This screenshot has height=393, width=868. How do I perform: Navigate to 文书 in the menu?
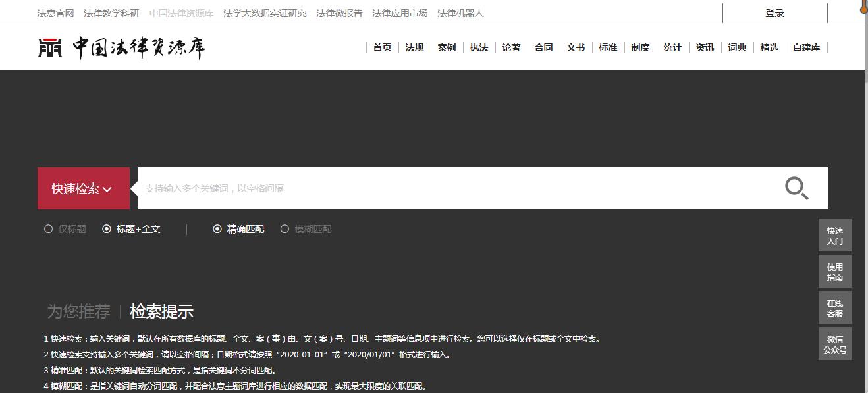576,47
